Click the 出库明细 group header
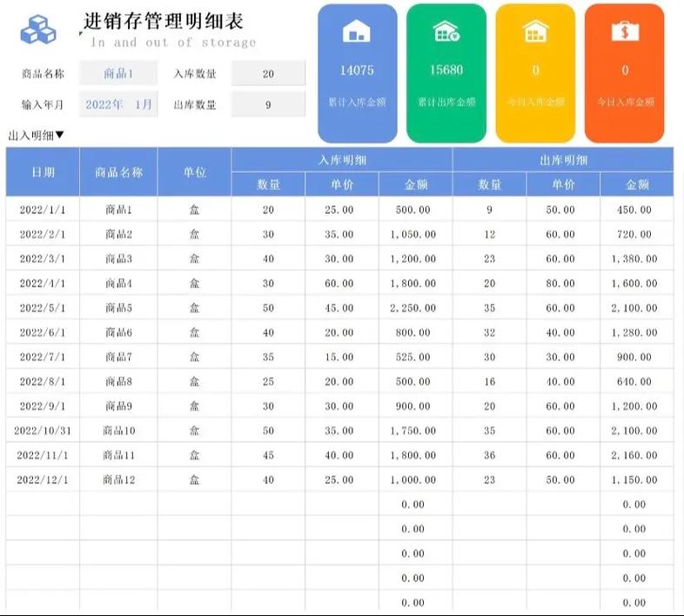 coord(563,160)
